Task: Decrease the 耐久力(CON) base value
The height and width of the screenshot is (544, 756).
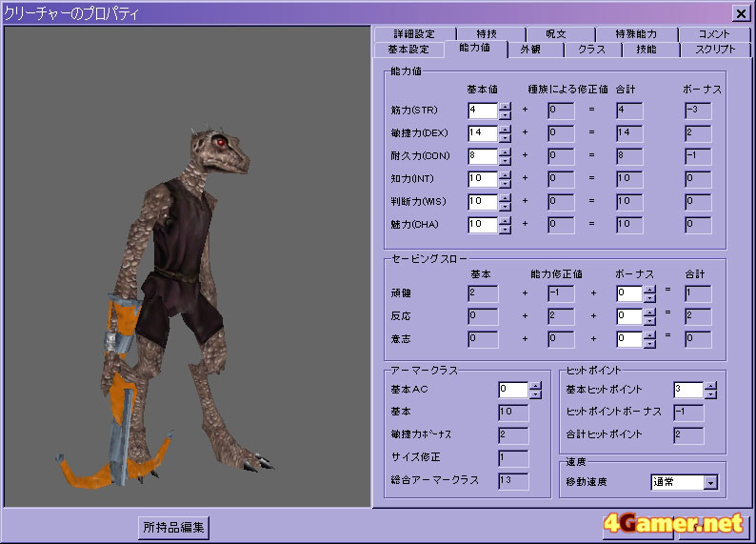Action: click(505, 161)
